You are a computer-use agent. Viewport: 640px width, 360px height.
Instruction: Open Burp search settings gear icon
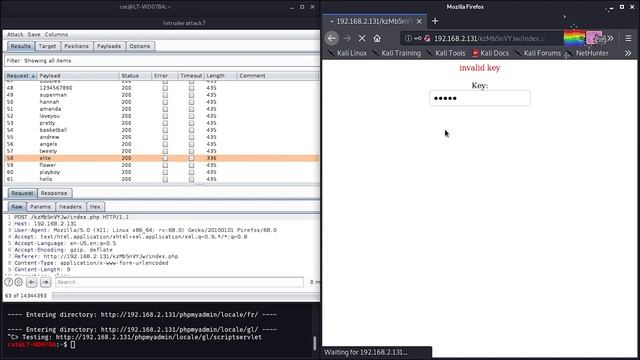point(18,282)
